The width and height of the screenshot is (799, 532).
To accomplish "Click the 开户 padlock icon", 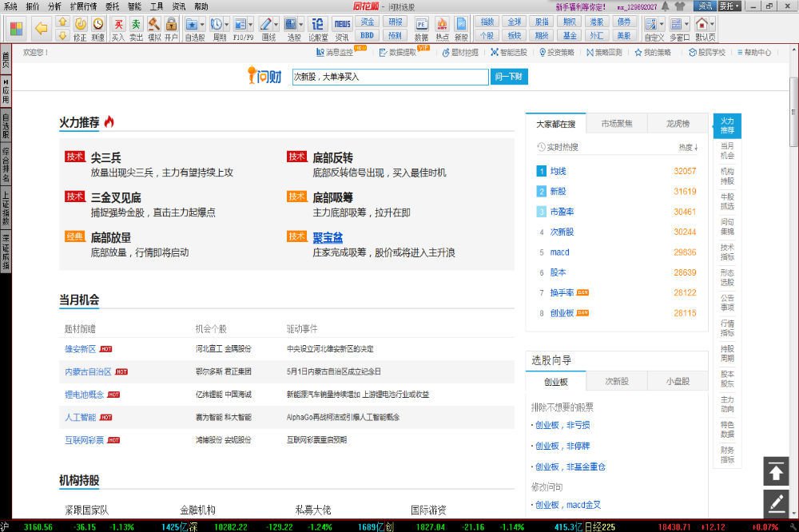I will point(171,29).
